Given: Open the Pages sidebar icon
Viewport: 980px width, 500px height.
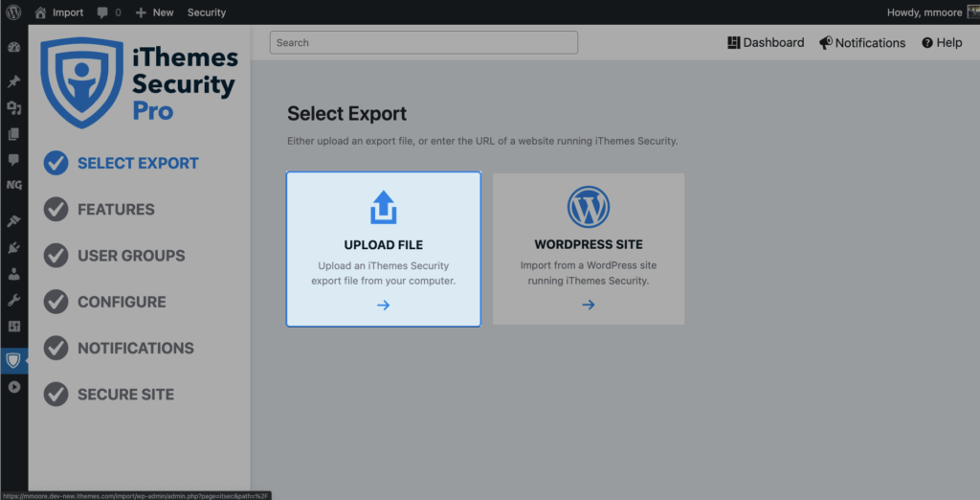Looking at the screenshot, I should tap(13, 134).
